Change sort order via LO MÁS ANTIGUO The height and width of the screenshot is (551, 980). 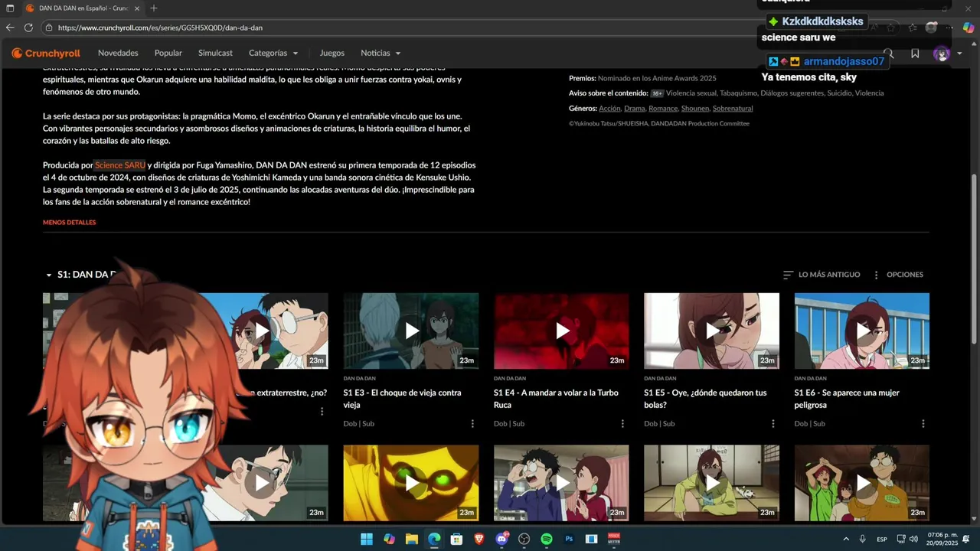[822, 275]
